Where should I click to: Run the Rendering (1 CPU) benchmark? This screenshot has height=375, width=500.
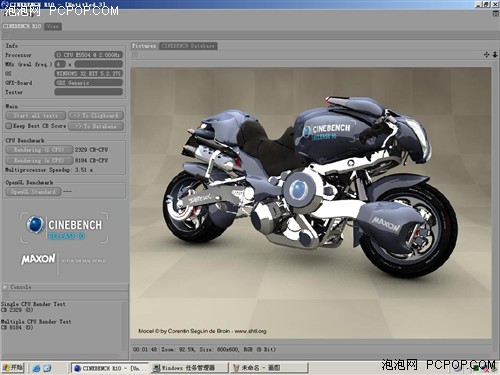39,150
